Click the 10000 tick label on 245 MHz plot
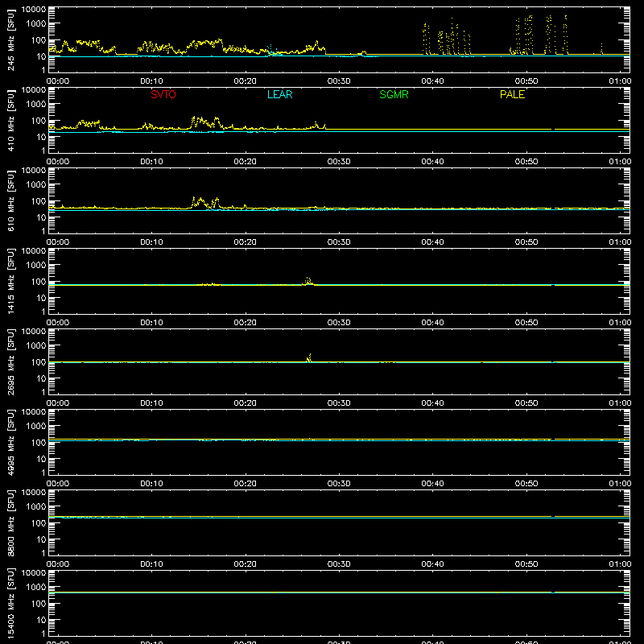The image size is (644, 644). [34, 10]
